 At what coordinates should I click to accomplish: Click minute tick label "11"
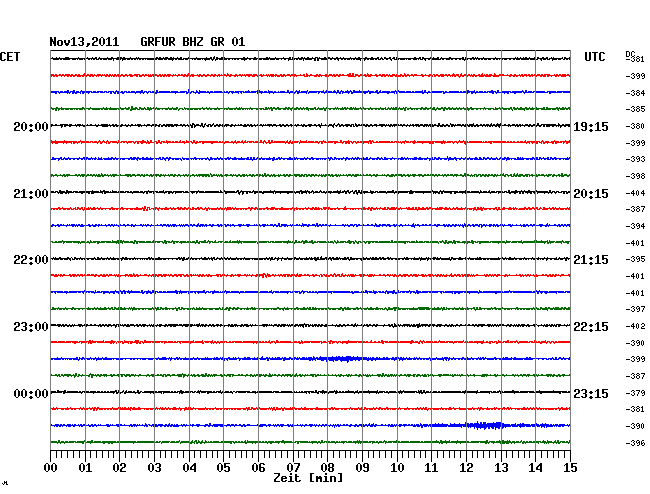click(x=431, y=468)
